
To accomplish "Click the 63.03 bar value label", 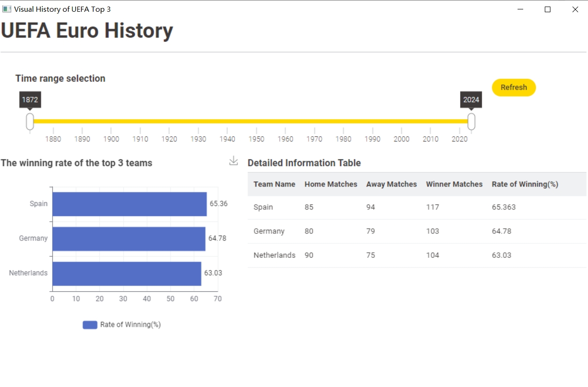I will [x=213, y=273].
